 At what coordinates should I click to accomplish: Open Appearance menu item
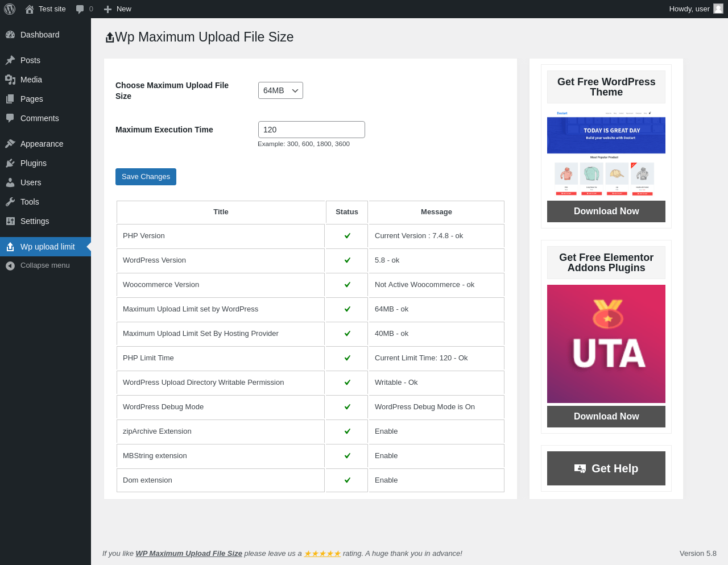pyautogui.click(x=45, y=144)
